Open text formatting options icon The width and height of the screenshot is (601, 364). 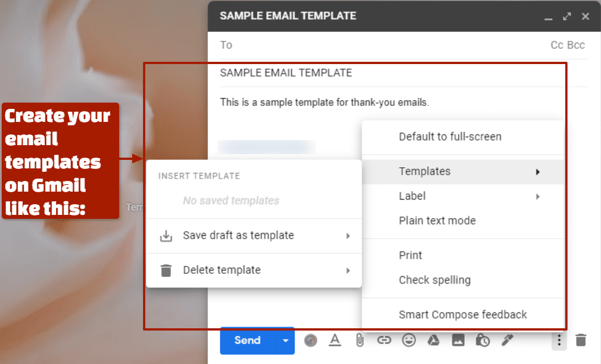(335, 340)
